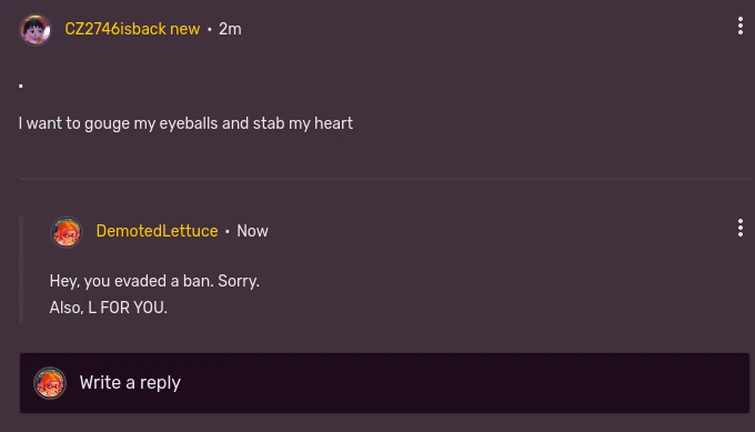Viewport: 755px width, 432px height.
Task: Click the blank area right of the reply text
Action: pyautogui.click(x=500, y=295)
